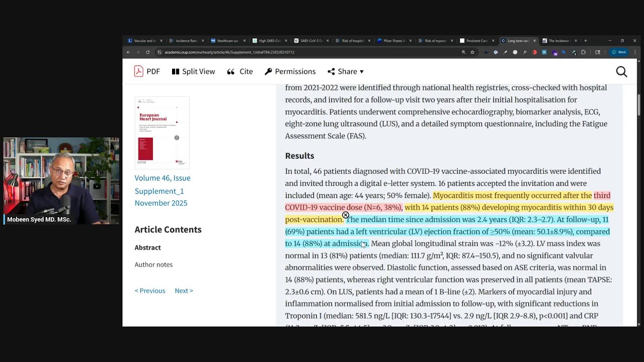Click the Article Contents heading

click(168, 229)
